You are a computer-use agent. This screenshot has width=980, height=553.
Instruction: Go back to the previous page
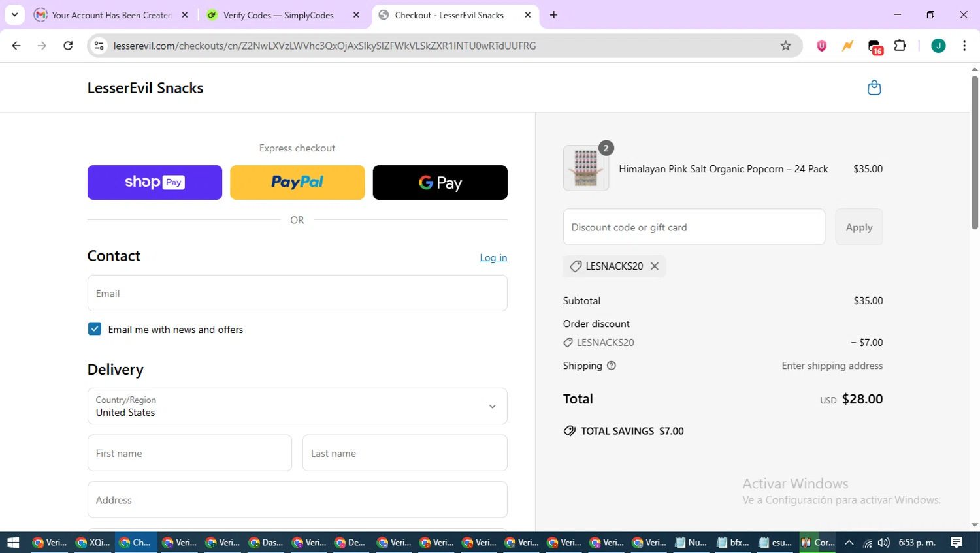(16, 46)
